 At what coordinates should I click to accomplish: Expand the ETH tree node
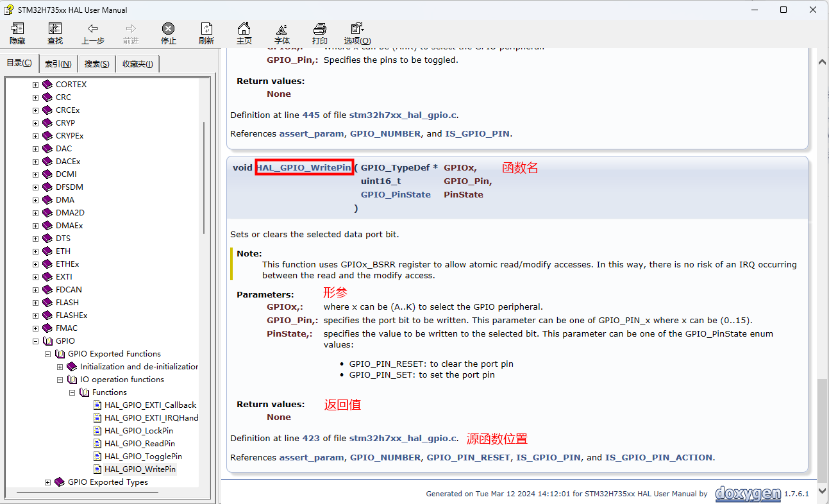tap(35, 251)
